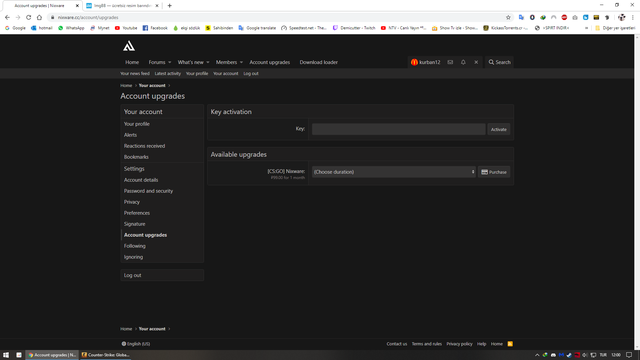The image size is (640, 360).
Task: Close the Img88 browser tab
Action: coord(157,6)
